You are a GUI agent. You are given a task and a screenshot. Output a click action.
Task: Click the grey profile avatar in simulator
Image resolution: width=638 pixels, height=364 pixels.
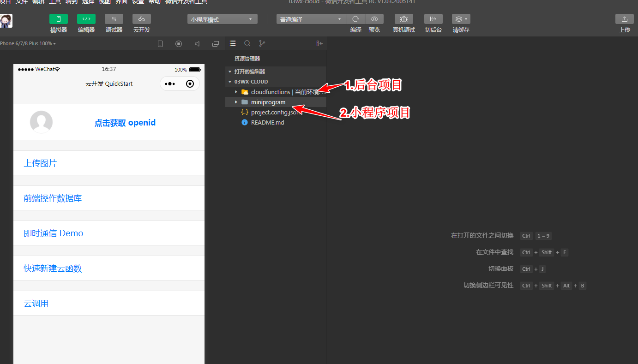(x=41, y=122)
